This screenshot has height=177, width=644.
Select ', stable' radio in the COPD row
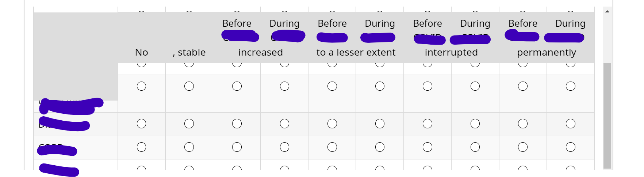pos(189,147)
